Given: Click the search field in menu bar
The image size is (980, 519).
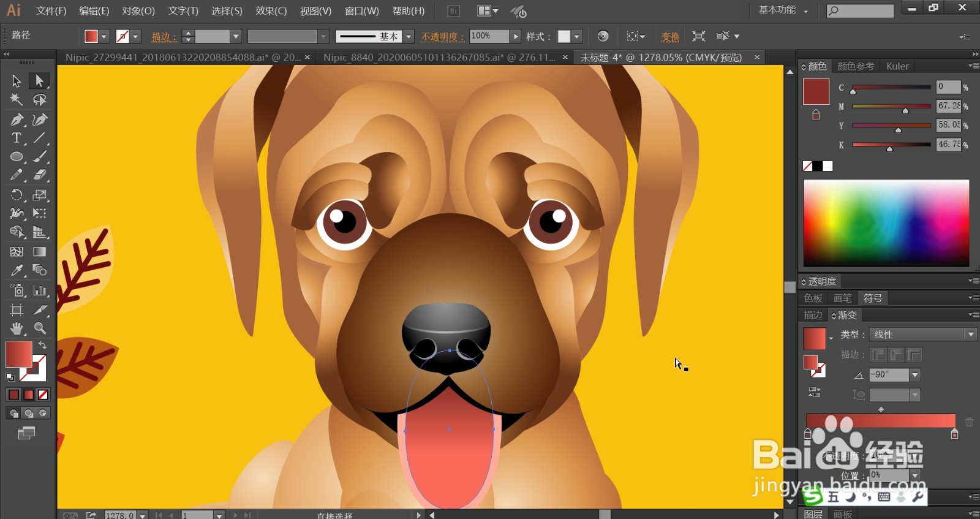Looking at the screenshot, I should pyautogui.click(x=860, y=10).
